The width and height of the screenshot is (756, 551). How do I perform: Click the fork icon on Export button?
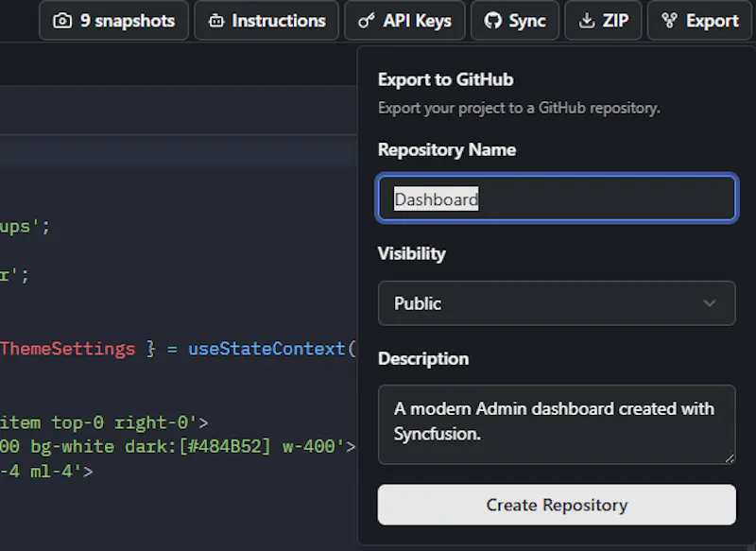[x=669, y=21]
